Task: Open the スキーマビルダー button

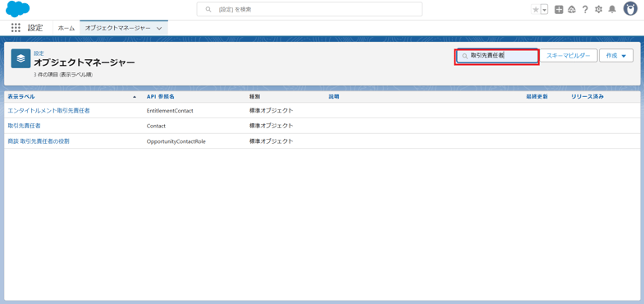Action: [568, 56]
